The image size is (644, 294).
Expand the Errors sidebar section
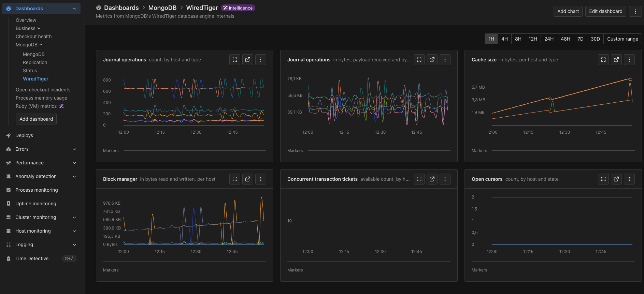pyautogui.click(x=74, y=149)
